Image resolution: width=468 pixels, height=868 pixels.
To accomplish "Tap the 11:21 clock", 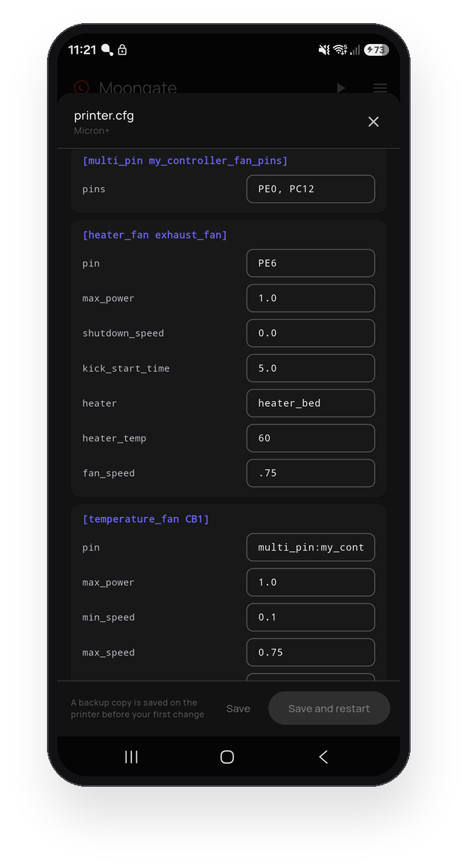I will 82,50.
